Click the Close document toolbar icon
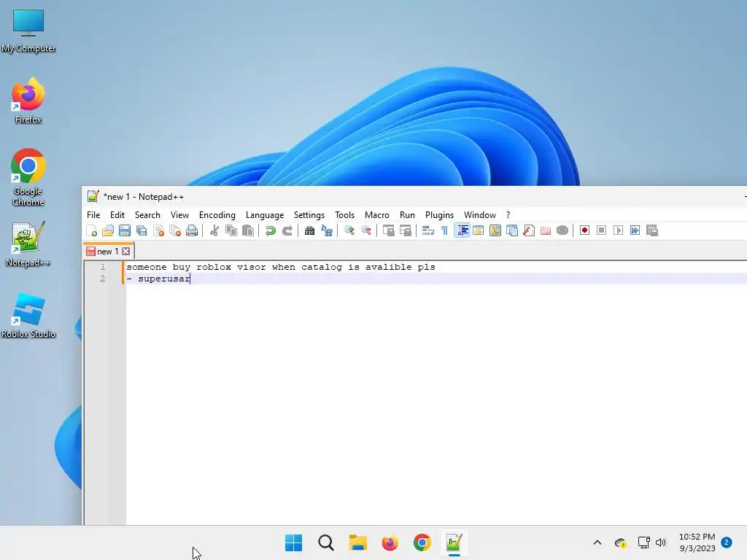The image size is (747, 560). pyautogui.click(x=158, y=231)
